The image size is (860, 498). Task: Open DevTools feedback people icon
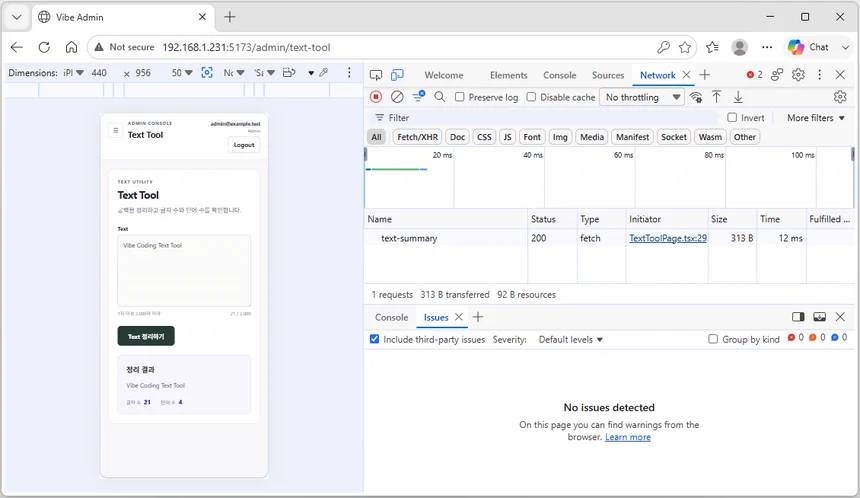777,75
